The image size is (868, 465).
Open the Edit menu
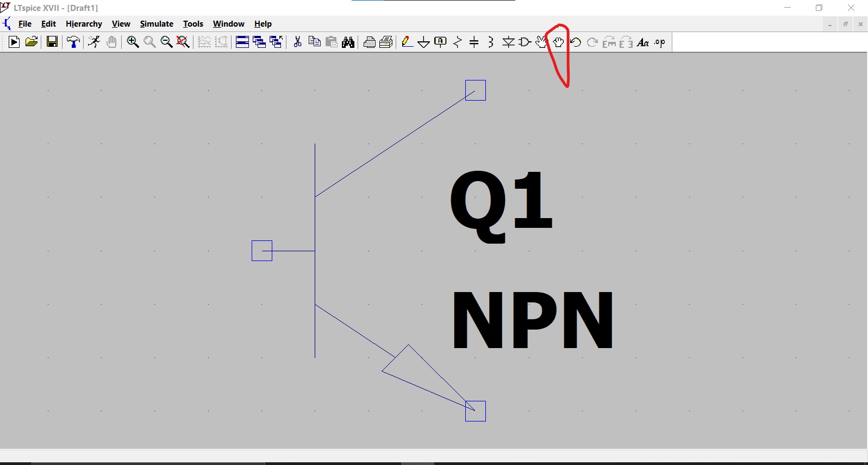(48, 24)
